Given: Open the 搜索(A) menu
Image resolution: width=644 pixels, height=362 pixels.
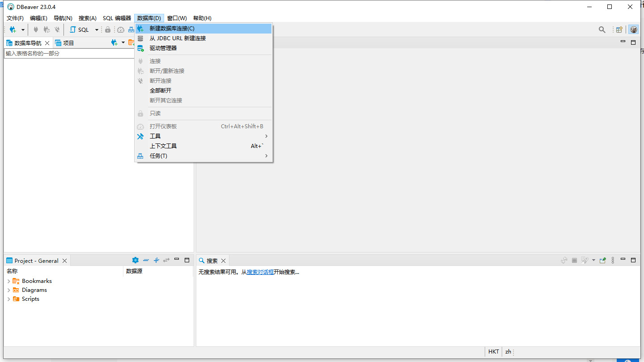Looking at the screenshot, I should [x=88, y=18].
